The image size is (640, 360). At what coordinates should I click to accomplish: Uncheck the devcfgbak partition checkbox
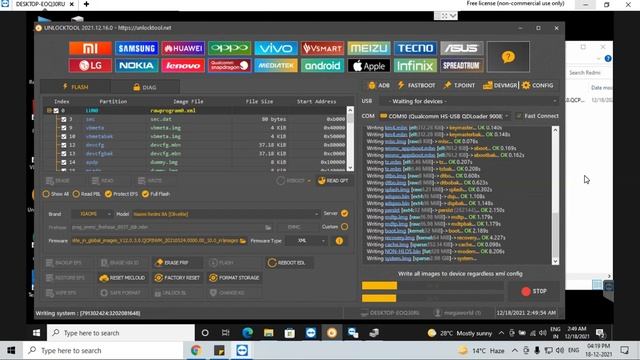coord(64,153)
